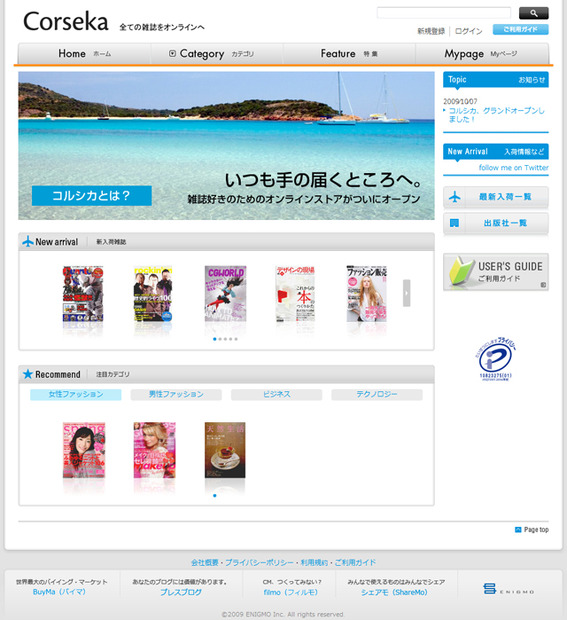Click the search input field
Screen dimensions: 567x620
[444, 13]
